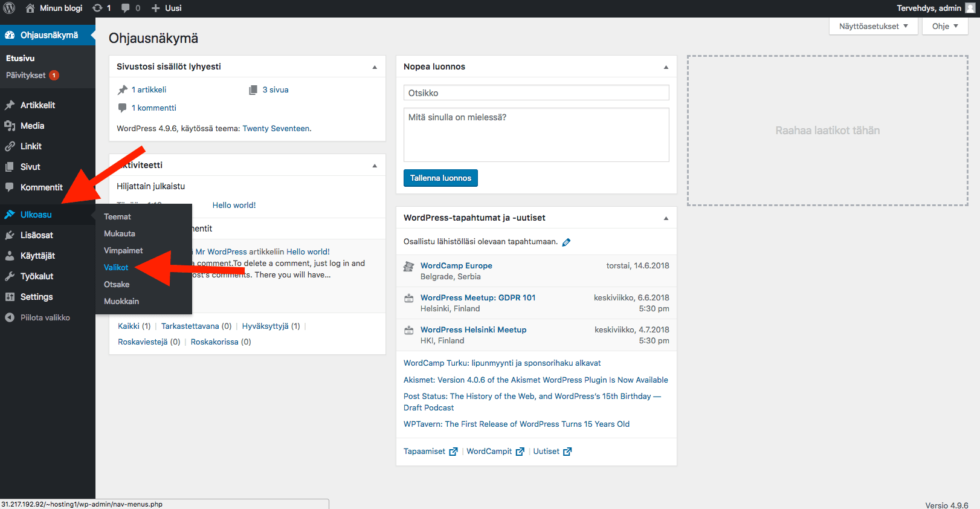
Task: Open the comments bubble icon in admin bar
Action: coord(126,8)
